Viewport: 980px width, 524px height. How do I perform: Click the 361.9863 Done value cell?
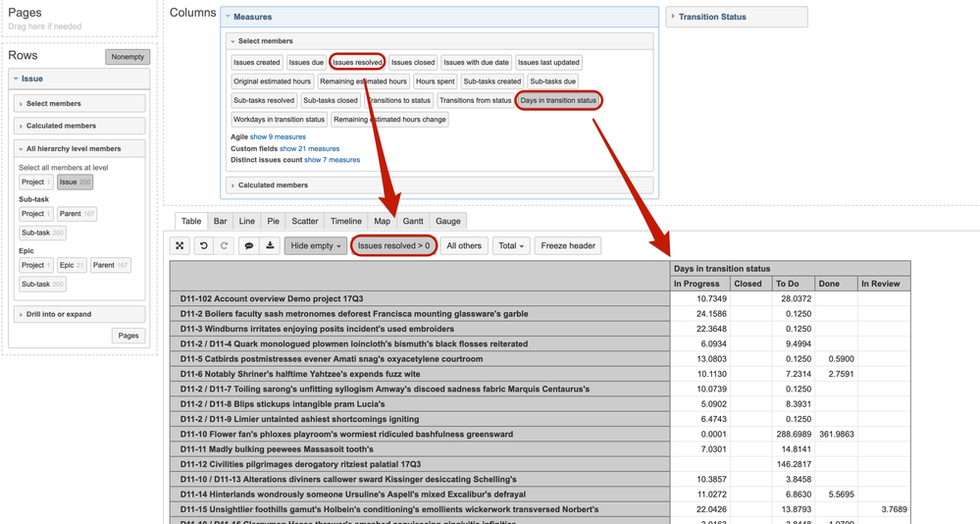pos(836,434)
